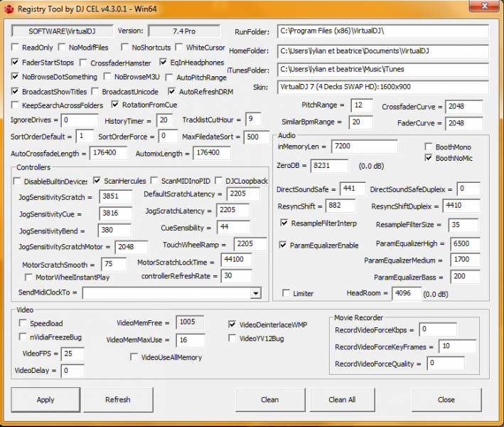Click the PitchRange input field
Viewport: 504px width, 427px height.
tap(362, 105)
